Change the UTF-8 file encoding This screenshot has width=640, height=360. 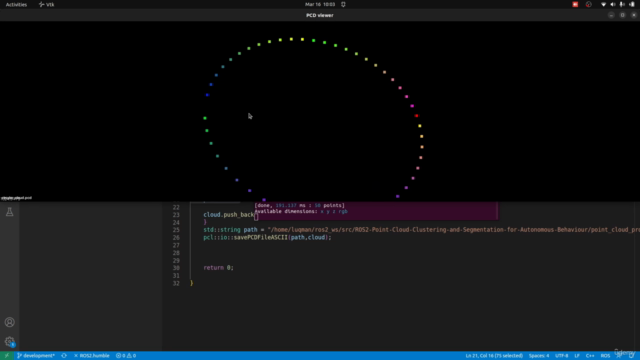click(562, 356)
